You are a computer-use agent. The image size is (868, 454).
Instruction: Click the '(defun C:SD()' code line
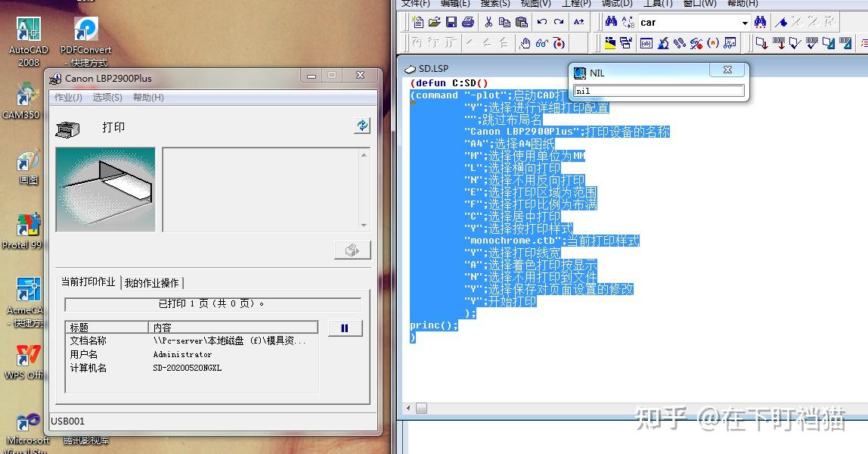point(449,83)
